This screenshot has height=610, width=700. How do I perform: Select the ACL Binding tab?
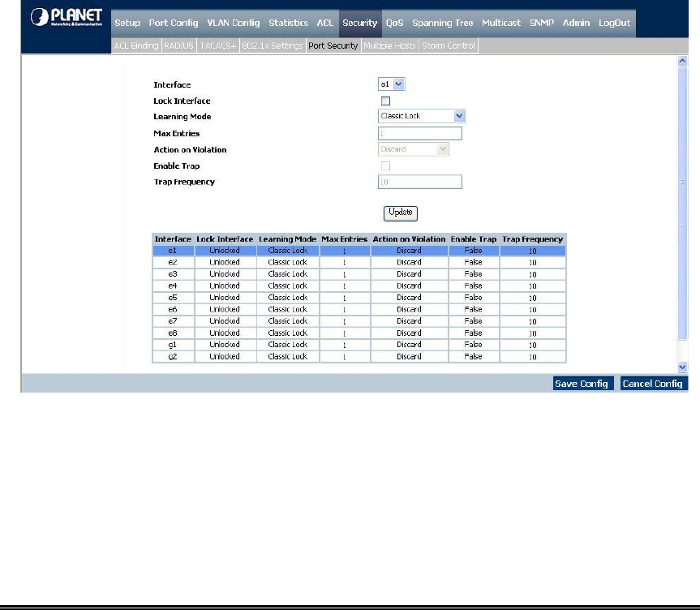pos(135,46)
